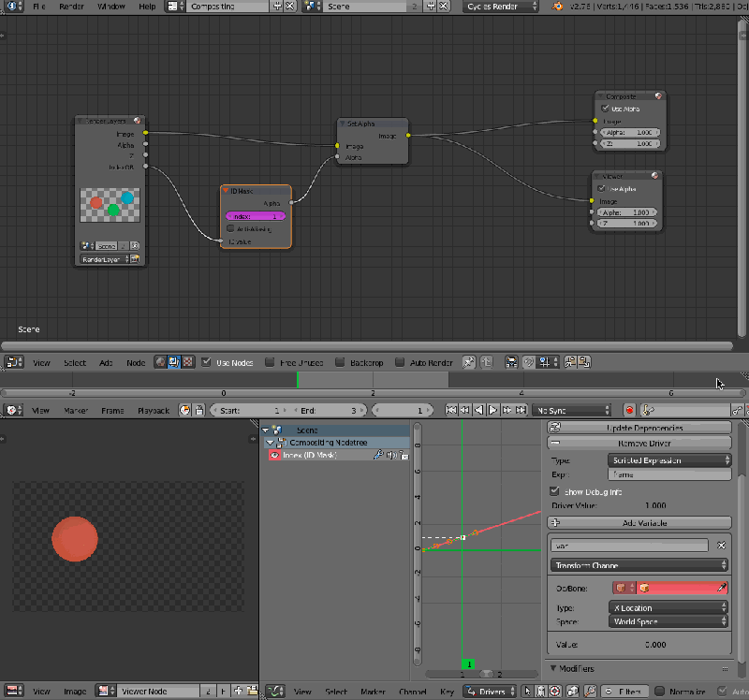
Task: Toggle only errors icon in graph header
Action: [554, 691]
